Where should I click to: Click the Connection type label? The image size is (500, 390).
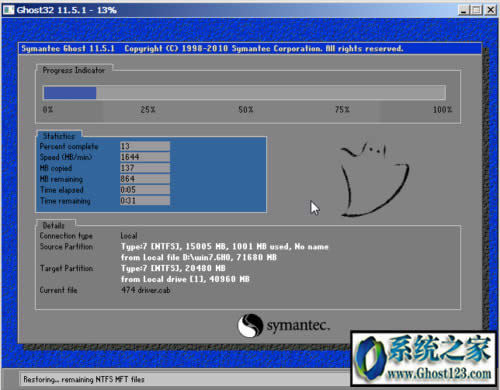pos(66,236)
